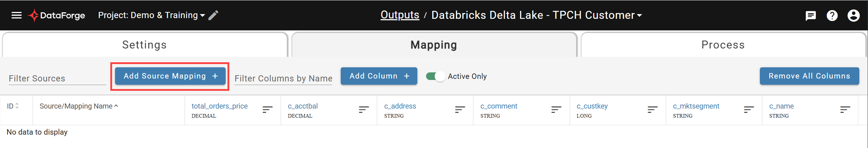The height and width of the screenshot is (148, 868).
Task: Edit project with pencil icon
Action: [x=213, y=15]
